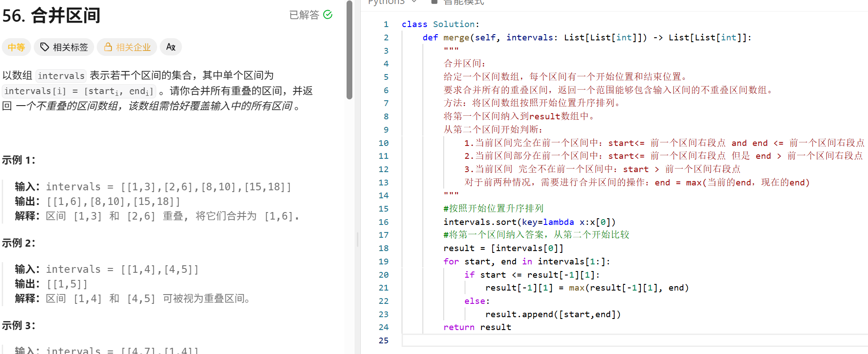Click line number 1 in the editor gutter

386,24
